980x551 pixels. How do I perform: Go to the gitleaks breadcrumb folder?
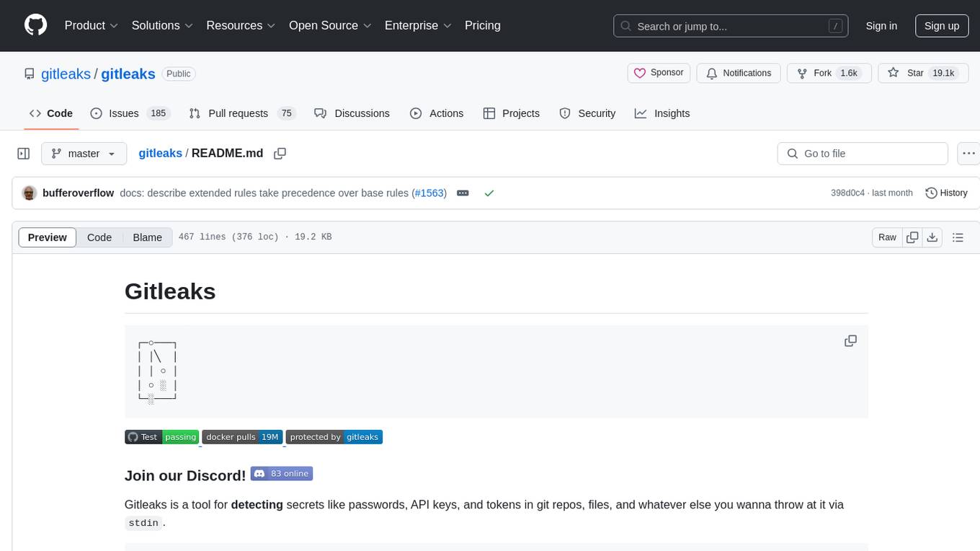coord(160,154)
